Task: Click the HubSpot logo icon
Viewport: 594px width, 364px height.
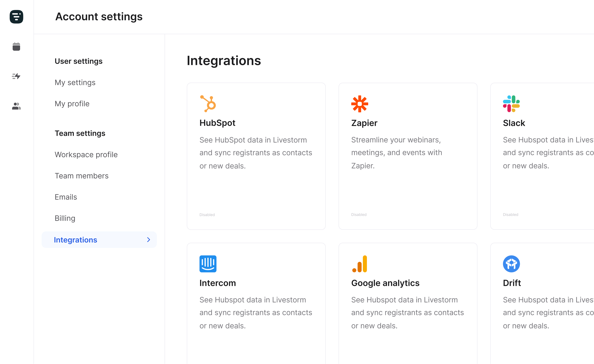Action: (208, 104)
